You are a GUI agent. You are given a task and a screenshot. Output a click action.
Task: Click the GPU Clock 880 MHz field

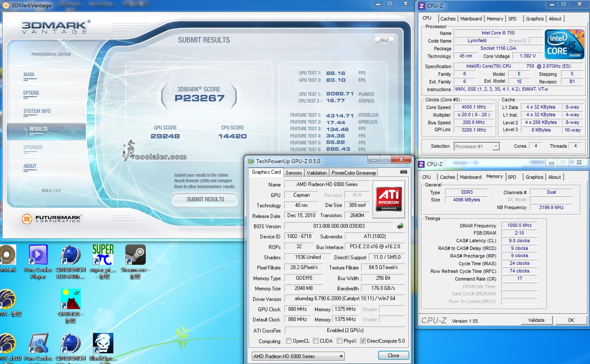[x=297, y=309]
